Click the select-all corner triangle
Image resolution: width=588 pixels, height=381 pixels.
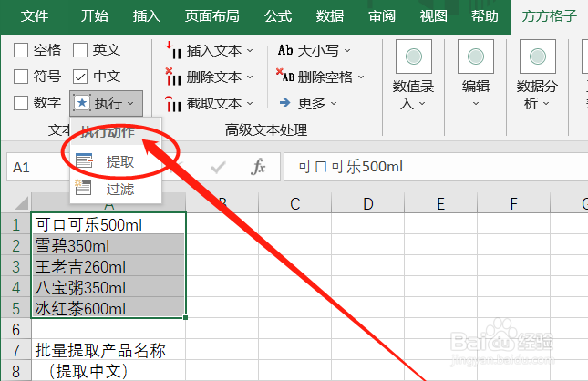22,203
